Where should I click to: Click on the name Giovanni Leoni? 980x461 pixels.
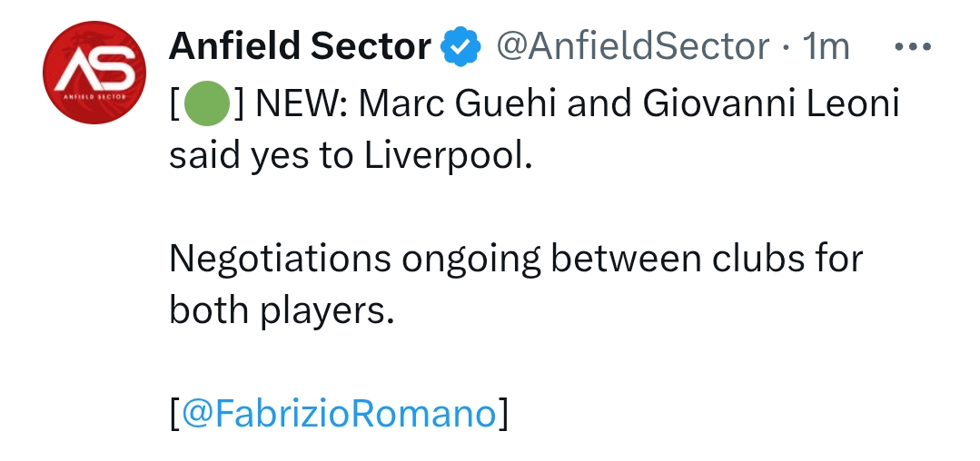pos(771,105)
